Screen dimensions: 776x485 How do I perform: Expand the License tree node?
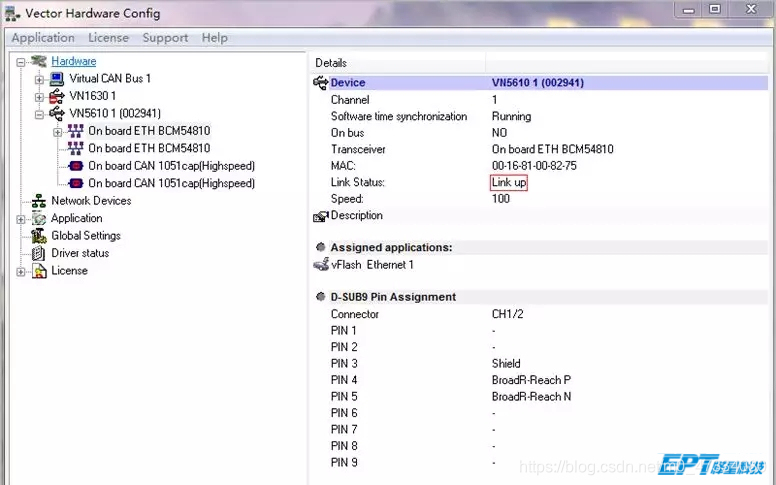coord(21,272)
